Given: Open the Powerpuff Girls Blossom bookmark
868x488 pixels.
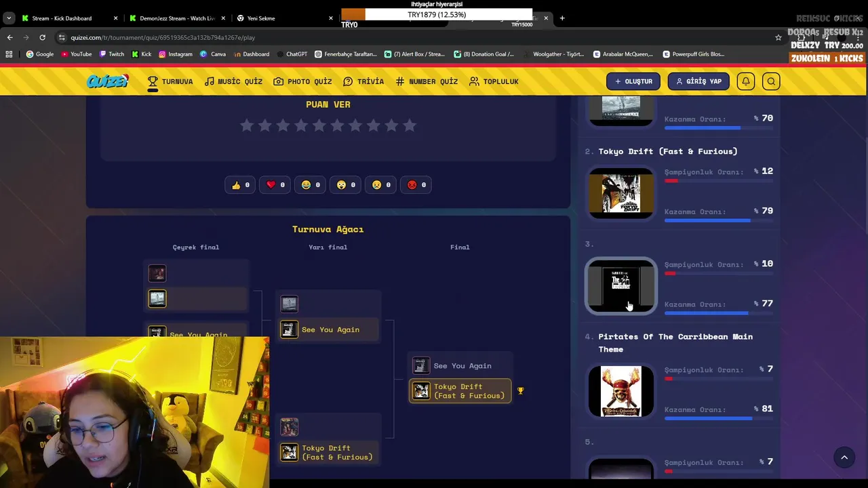Looking at the screenshot, I should pos(694,54).
